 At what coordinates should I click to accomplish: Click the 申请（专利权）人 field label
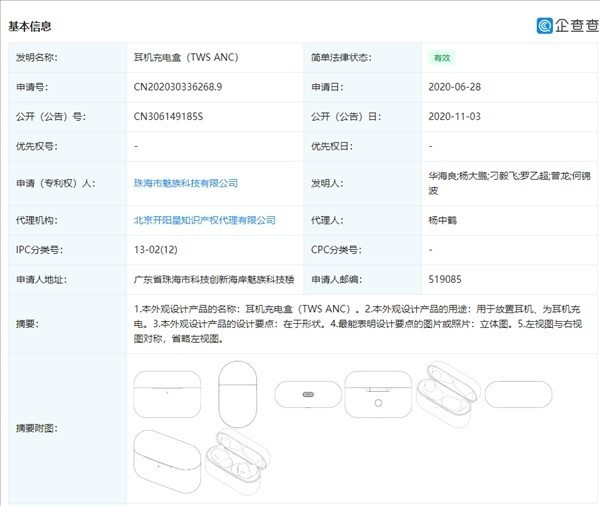coord(55,183)
